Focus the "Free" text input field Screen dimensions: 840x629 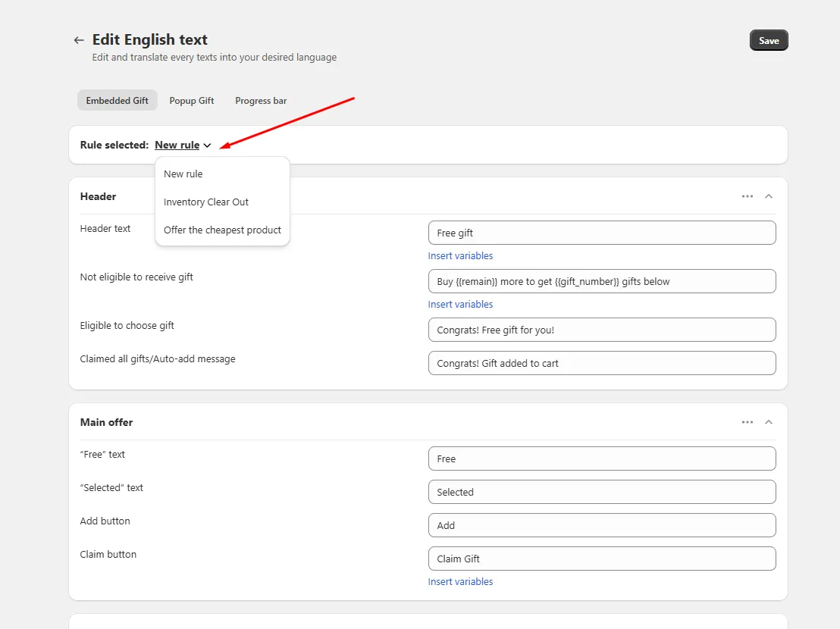[602, 458]
